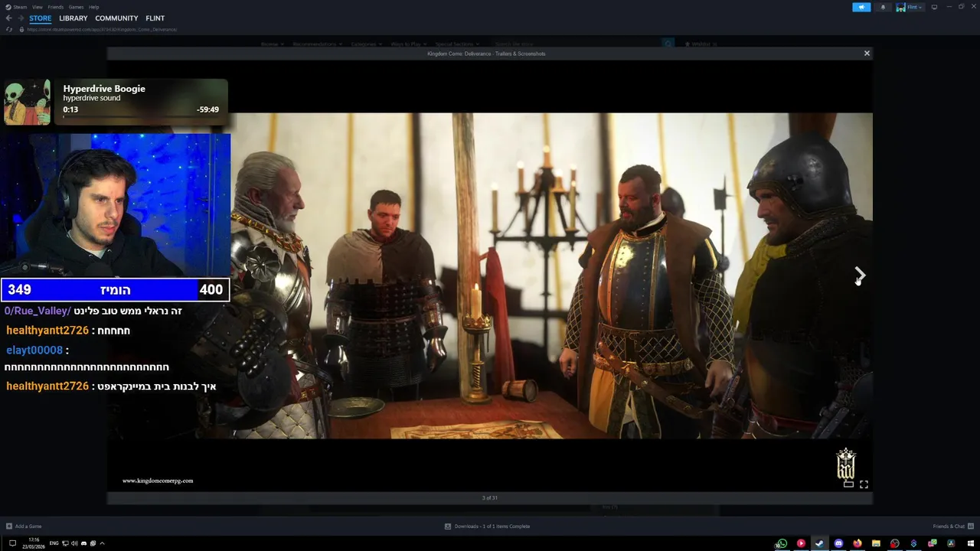Image resolution: width=980 pixels, height=551 pixels.
Task: Click the Hyperdrive Boogie album art
Action: 27,102
